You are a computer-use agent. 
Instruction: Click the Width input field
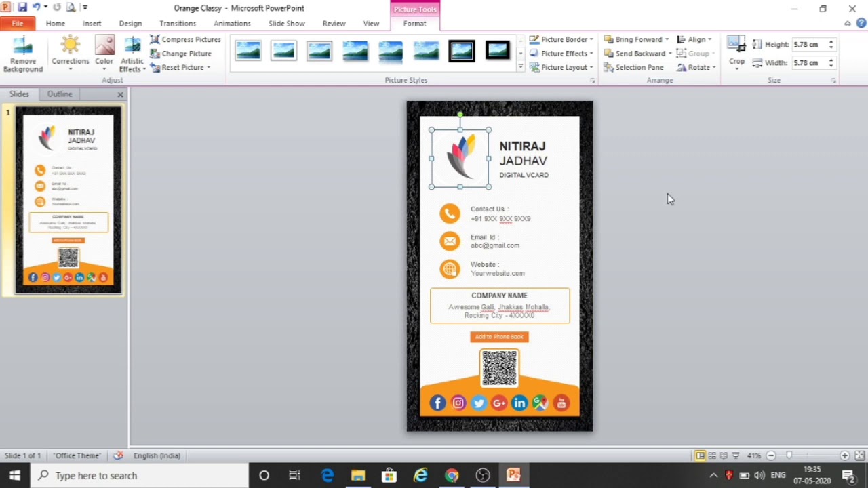(809, 63)
